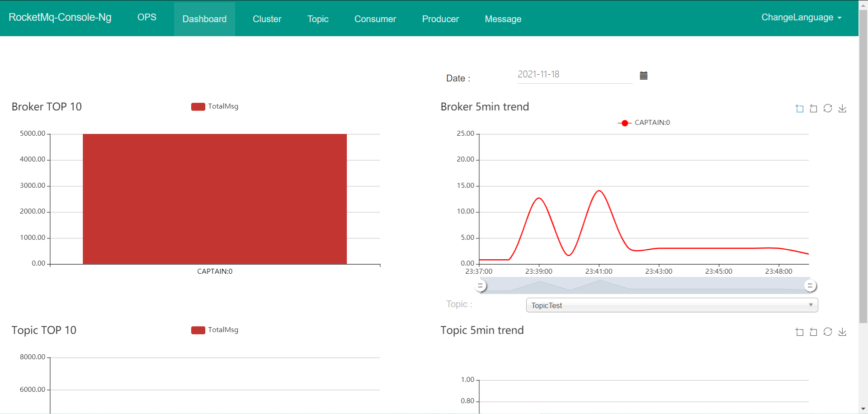
Task: Restore the Broker 5min trend chart
Action: pos(828,109)
